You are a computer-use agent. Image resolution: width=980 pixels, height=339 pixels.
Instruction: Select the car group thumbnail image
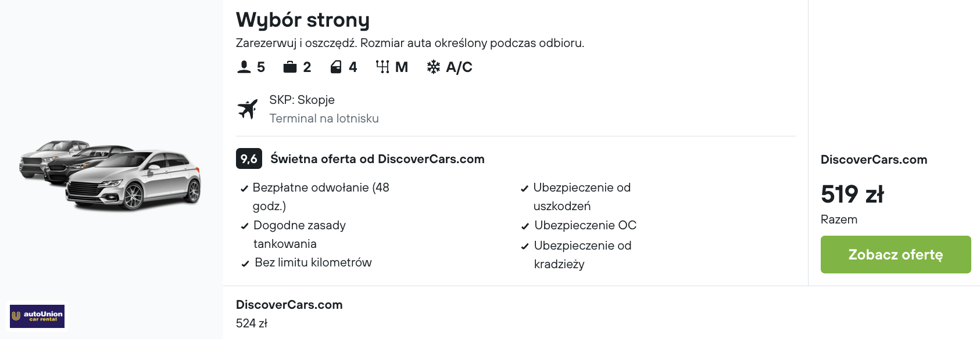pyautogui.click(x=110, y=174)
